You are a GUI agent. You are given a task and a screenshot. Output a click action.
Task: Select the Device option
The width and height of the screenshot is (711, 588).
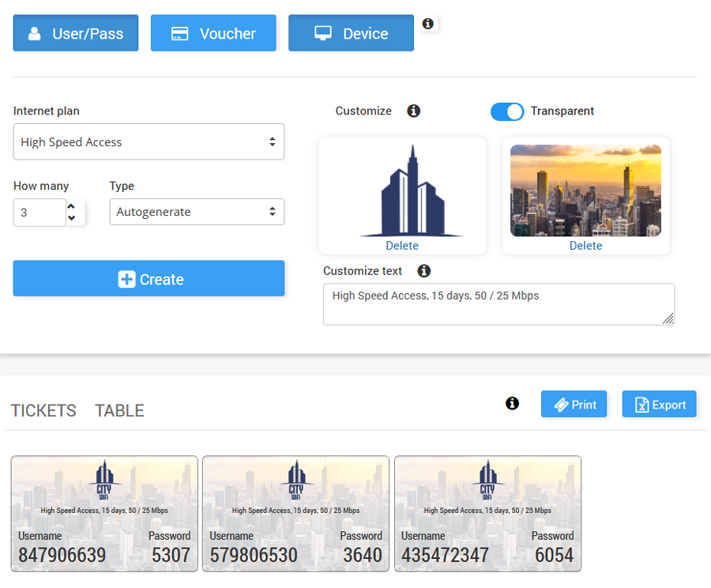coord(351,33)
